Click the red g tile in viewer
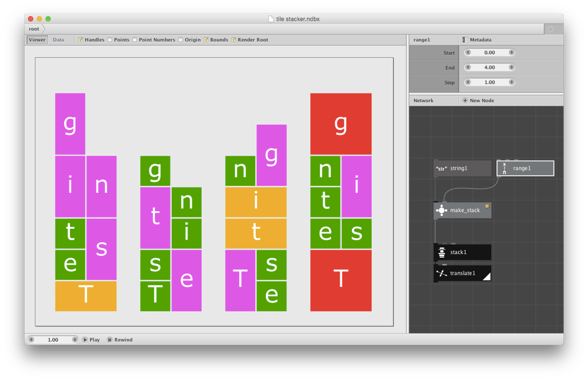Image resolution: width=588 pixels, height=380 pixels. tap(341, 124)
